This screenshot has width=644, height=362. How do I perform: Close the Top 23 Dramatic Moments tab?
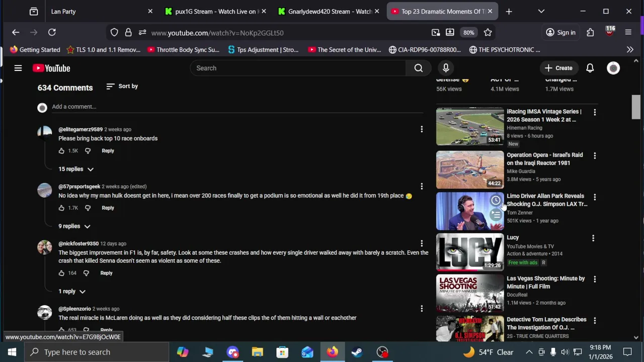[490, 11]
